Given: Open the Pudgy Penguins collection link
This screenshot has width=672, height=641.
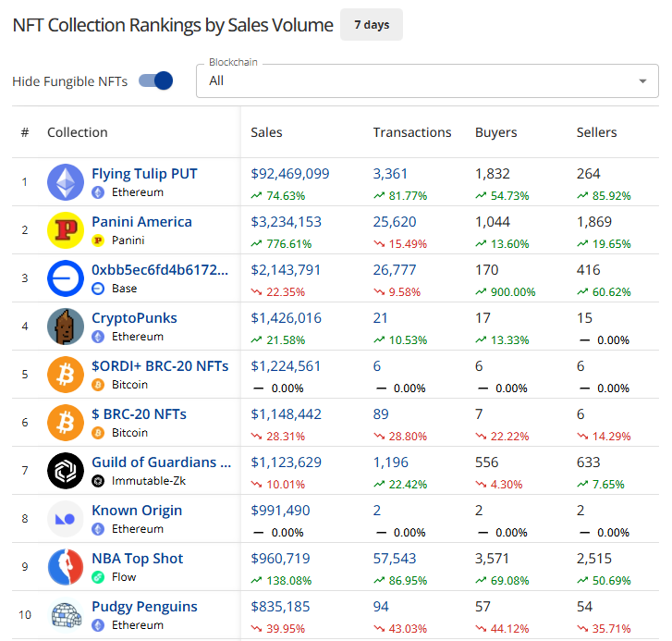Looking at the screenshot, I should [144, 607].
